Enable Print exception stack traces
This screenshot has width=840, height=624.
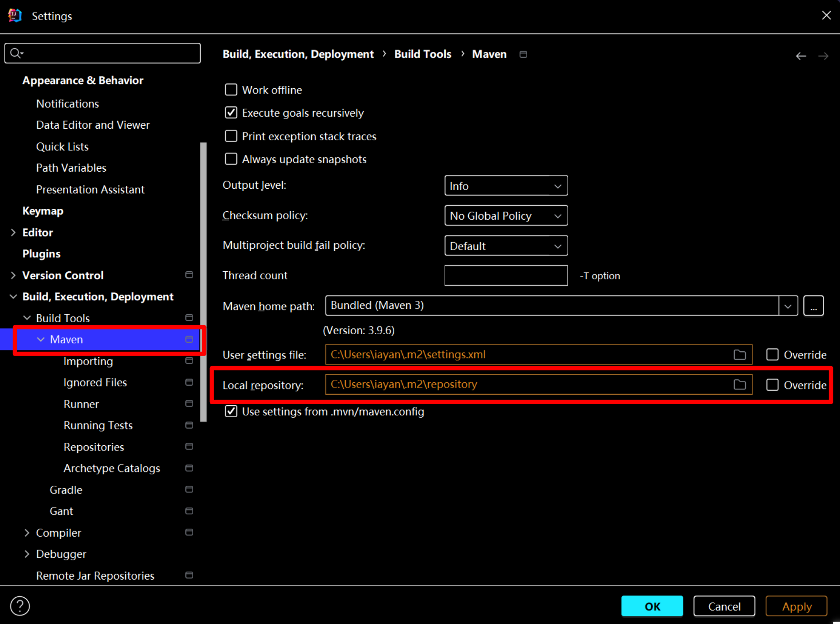(231, 136)
